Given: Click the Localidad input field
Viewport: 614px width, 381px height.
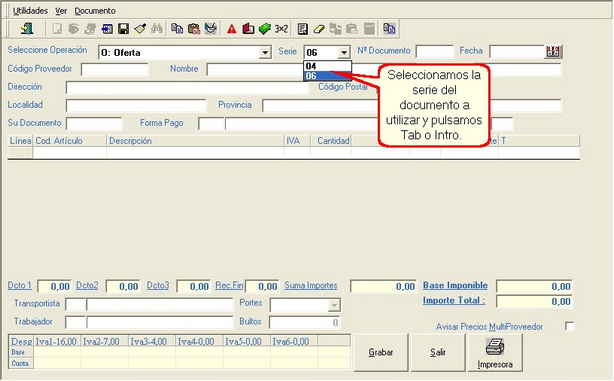Looking at the screenshot, I should click(136, 106).
